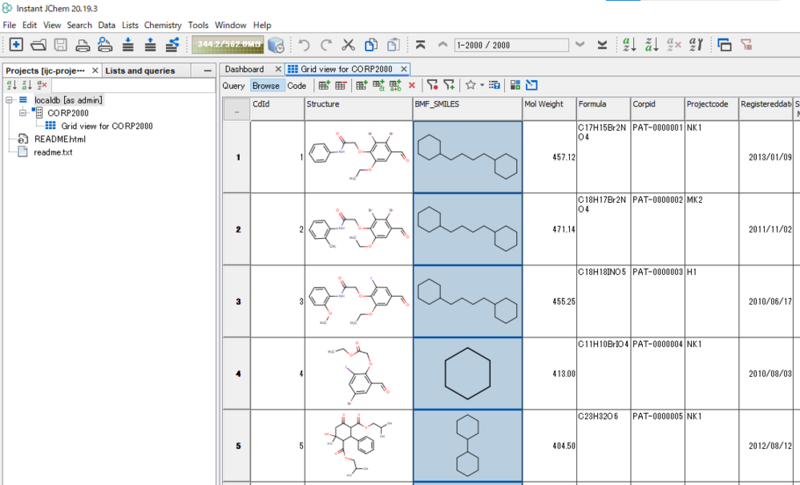Click the Save disk icon
The image size is (800, 485).
pyautogui.click(x=61, y=45)
